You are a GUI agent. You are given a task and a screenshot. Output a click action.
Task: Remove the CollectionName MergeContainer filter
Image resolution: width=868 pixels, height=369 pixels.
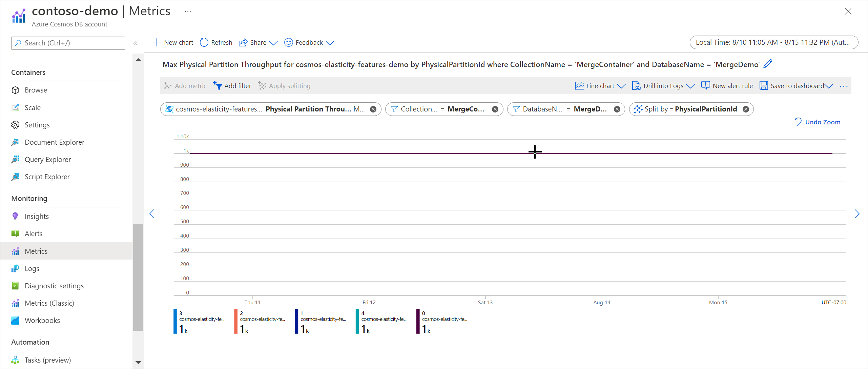tap(495, 108)
